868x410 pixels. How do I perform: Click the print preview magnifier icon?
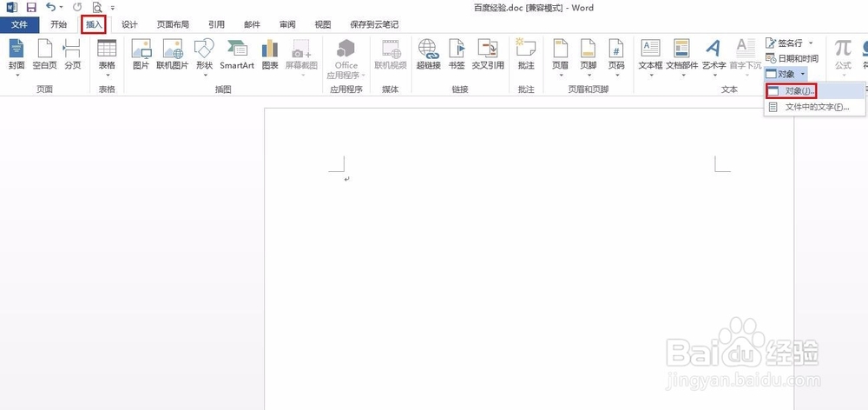97,7
